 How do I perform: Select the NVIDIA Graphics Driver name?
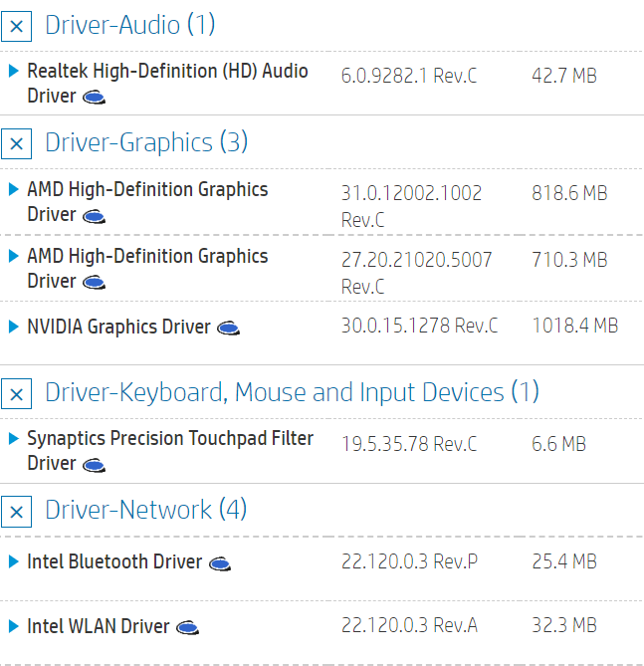tap(118, 327)
